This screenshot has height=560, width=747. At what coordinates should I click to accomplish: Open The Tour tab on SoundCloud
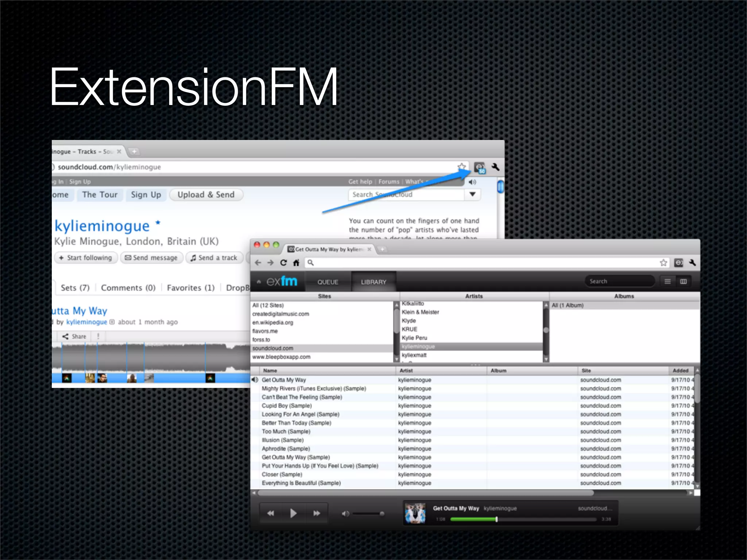click(x=100, y=195)
